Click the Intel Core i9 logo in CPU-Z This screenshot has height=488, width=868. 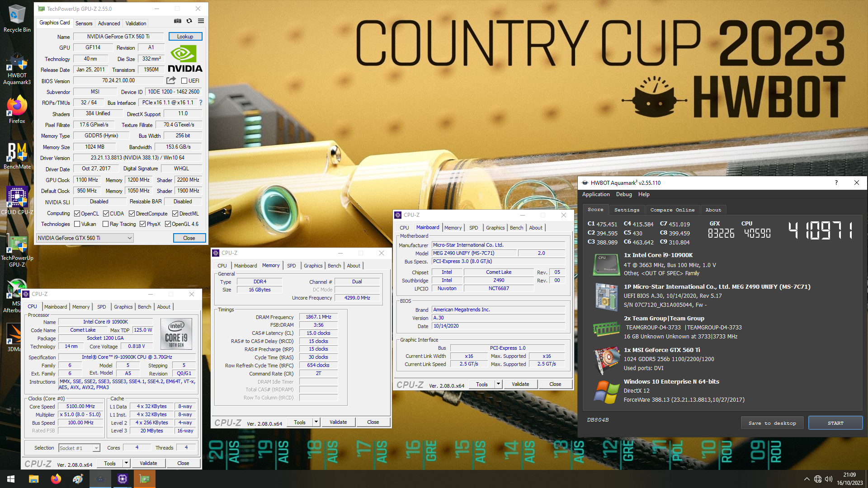(x=176, y=334)
